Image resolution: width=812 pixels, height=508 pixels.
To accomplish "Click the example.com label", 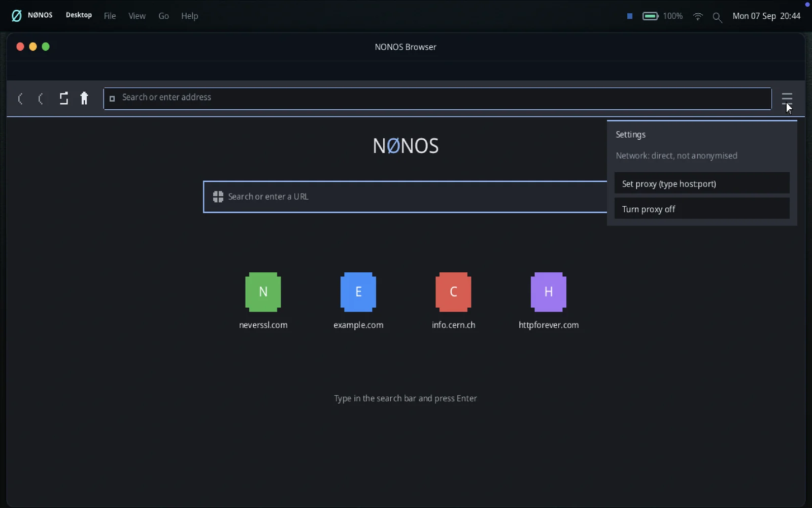I will 358,325.
